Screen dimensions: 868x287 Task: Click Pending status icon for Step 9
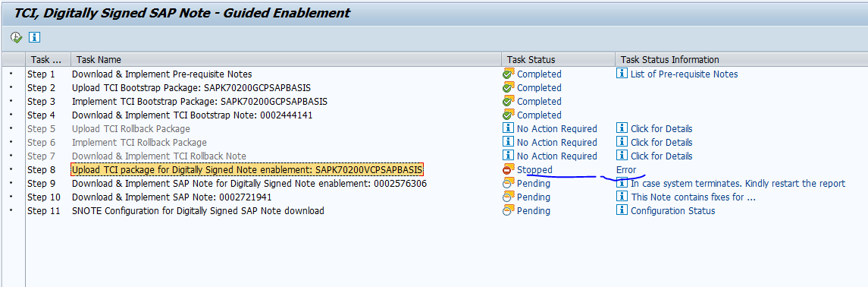(x=508, y=184)
